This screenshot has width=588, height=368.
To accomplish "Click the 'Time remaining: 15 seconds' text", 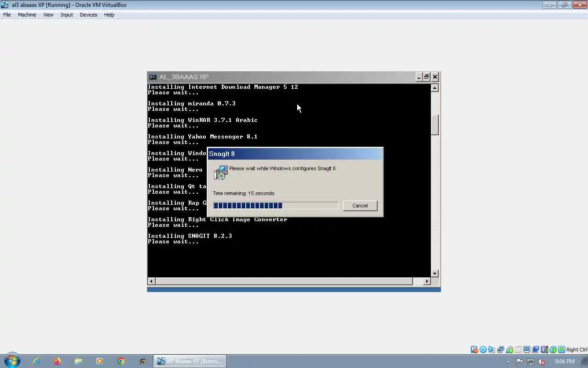I will point(243,193).
